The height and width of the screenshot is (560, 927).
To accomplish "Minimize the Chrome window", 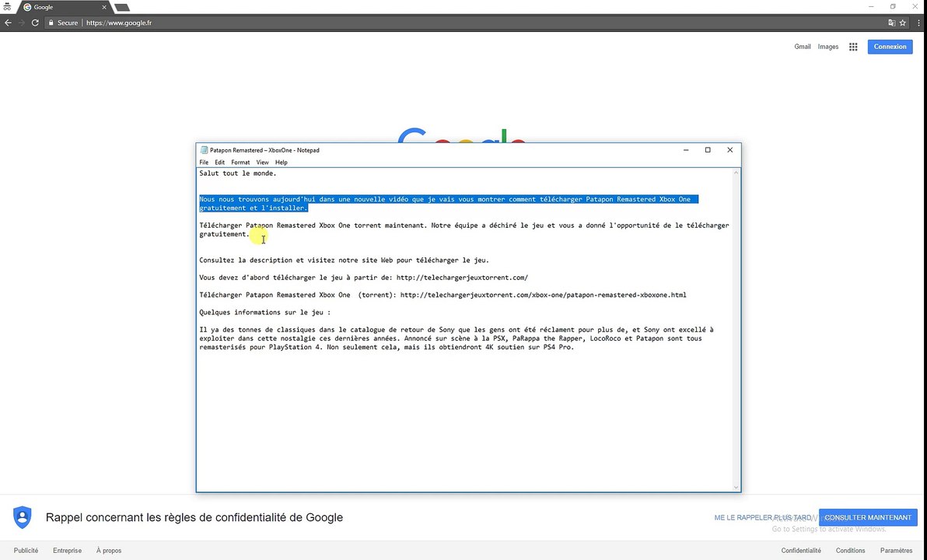I will tap(871, 6).
